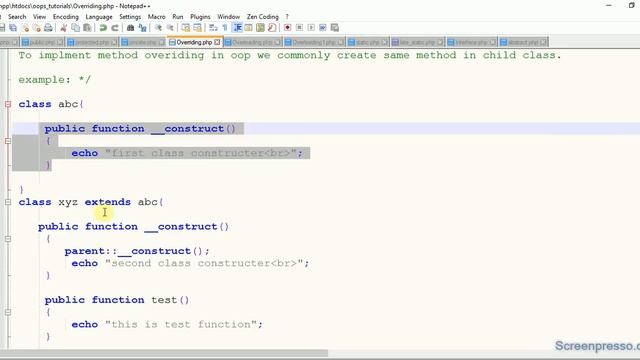Click the green Undo arrow icon

click(x=103, y=28)
